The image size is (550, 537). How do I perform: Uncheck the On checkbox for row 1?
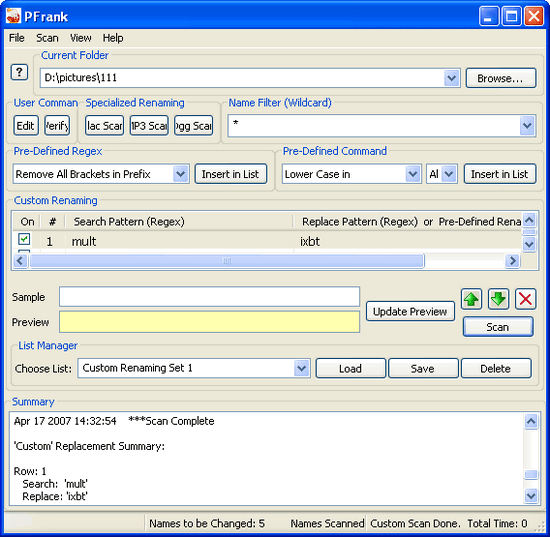point(24,240)
